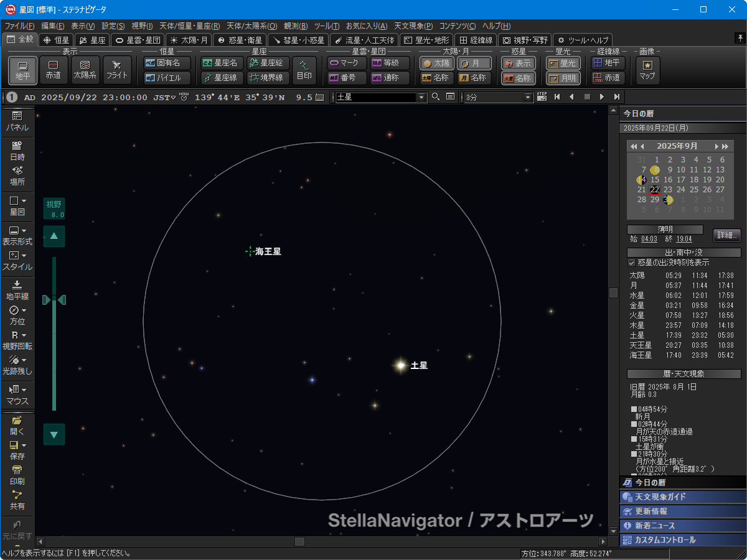Select the 太陽系 solar system mode

[85, 70]
